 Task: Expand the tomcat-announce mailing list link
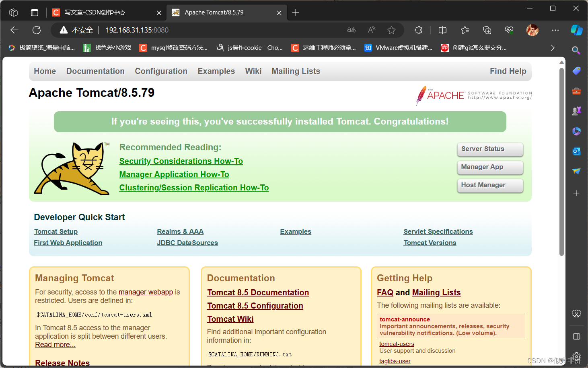405,319
